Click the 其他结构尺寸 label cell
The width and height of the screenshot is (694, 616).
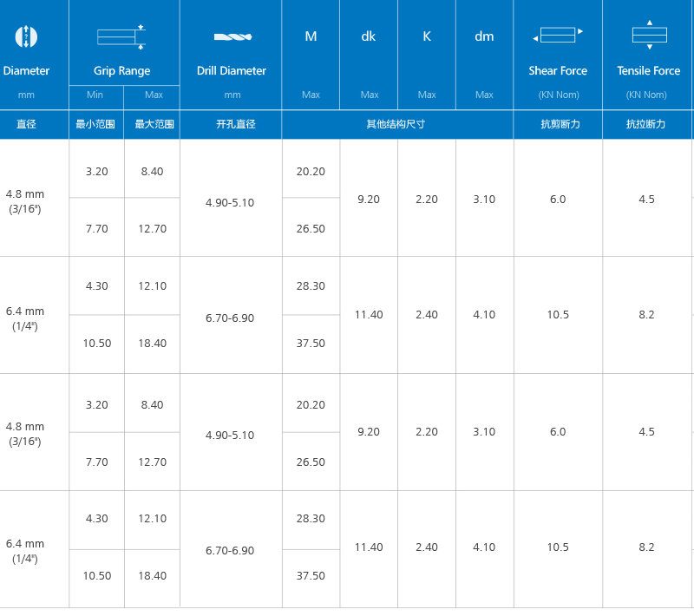pyautogui.click(x=396, y=125)
